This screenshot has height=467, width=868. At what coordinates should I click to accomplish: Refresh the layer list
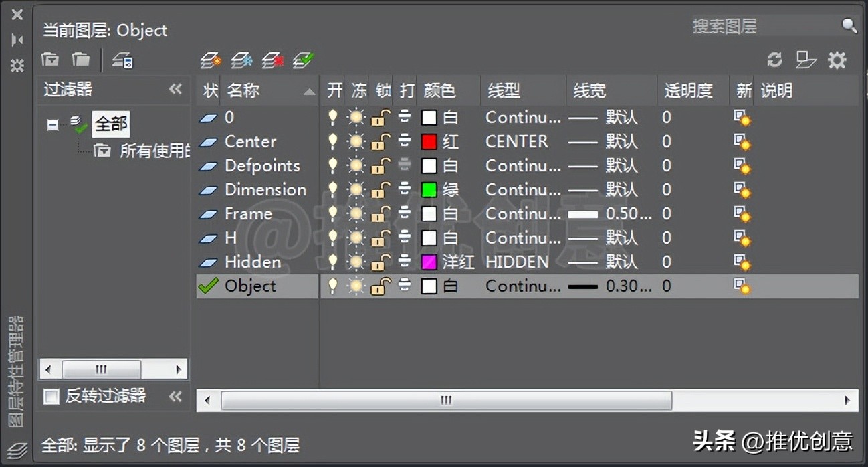[x=774, y=60]
